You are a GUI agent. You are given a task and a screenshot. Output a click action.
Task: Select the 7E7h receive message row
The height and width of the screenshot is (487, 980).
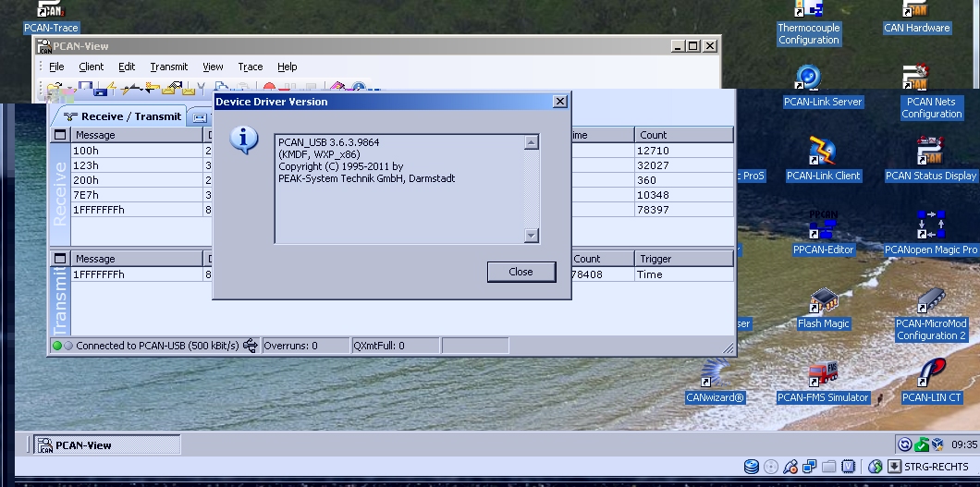402,195
